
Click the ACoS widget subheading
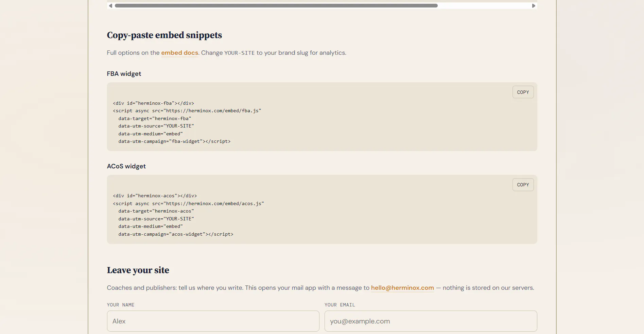coord(126,166)
